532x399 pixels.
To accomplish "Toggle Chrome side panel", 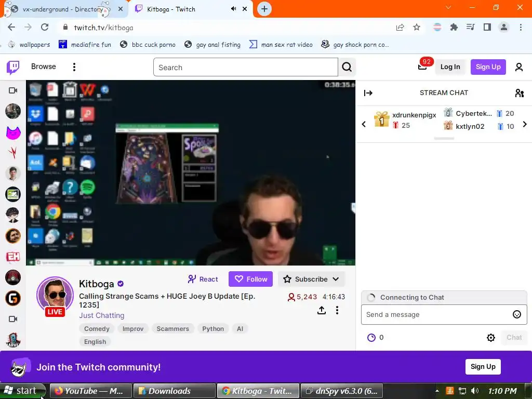I will [487, 27].
